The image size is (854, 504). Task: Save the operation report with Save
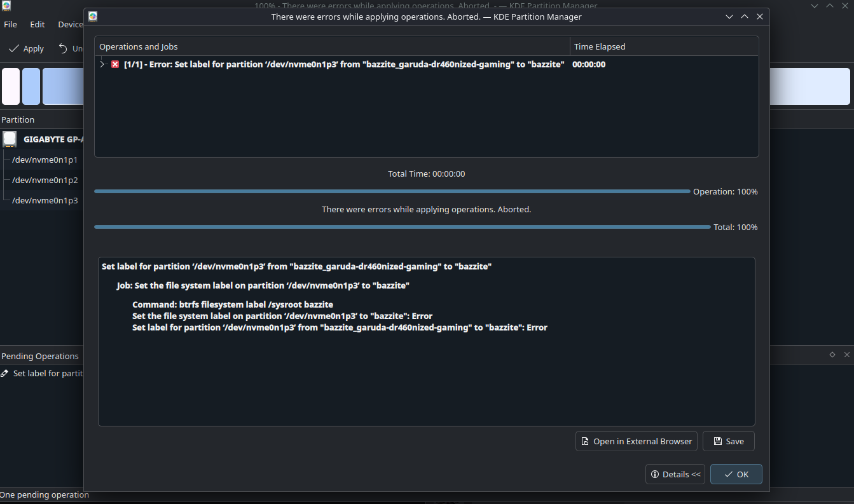pos(728,441)
